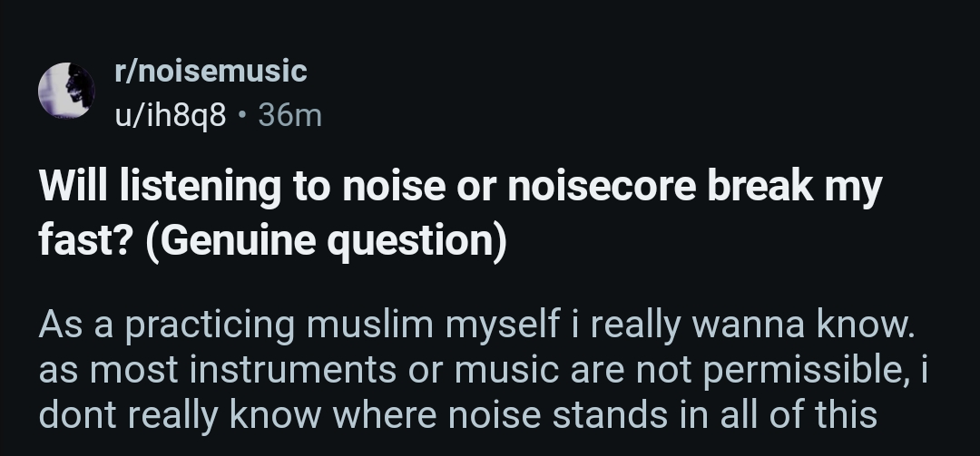Viewport: 980px width, 456px height.
Task: Click the dot separator before the timestamp
Action: pyautogui.click(x=241, y=115)
